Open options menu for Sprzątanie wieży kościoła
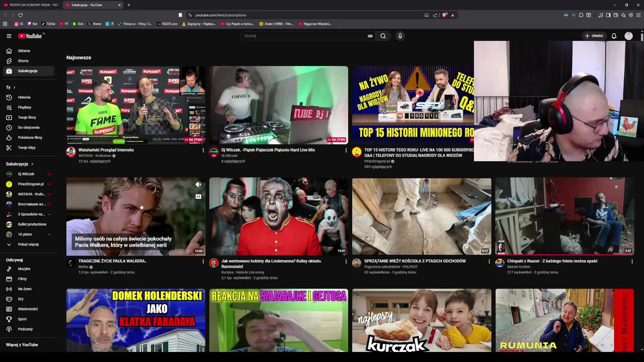 pos(489,261)
